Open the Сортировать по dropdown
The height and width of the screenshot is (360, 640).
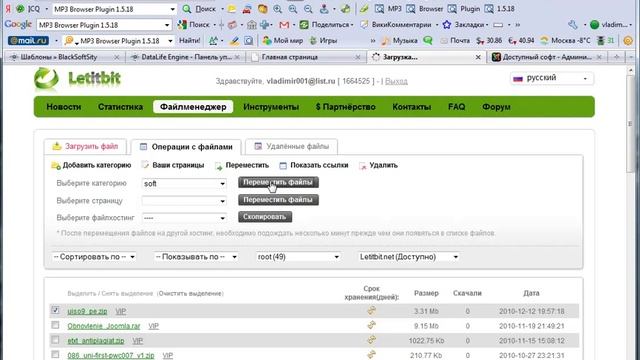[94, 257]
